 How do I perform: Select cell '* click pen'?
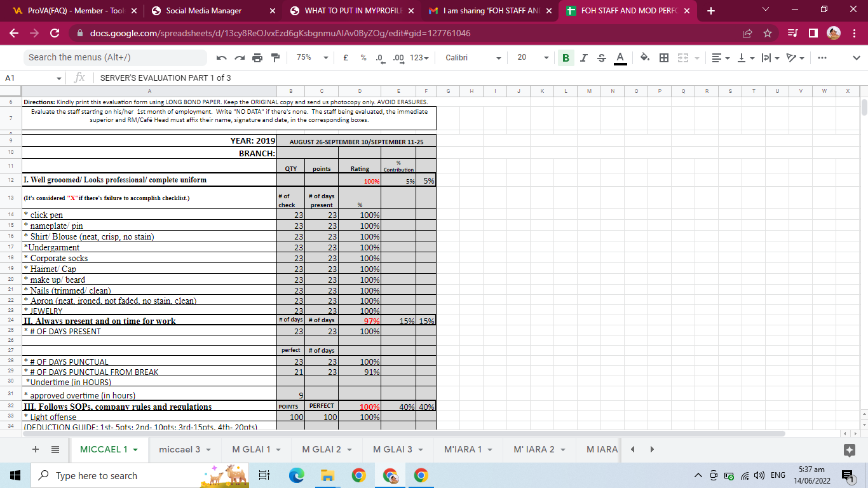click(x=149, y=215)
